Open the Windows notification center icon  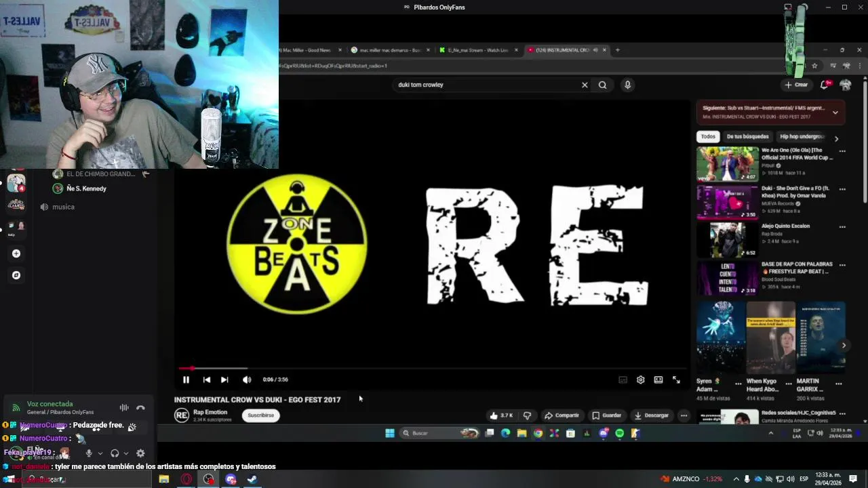coord(853,479)
